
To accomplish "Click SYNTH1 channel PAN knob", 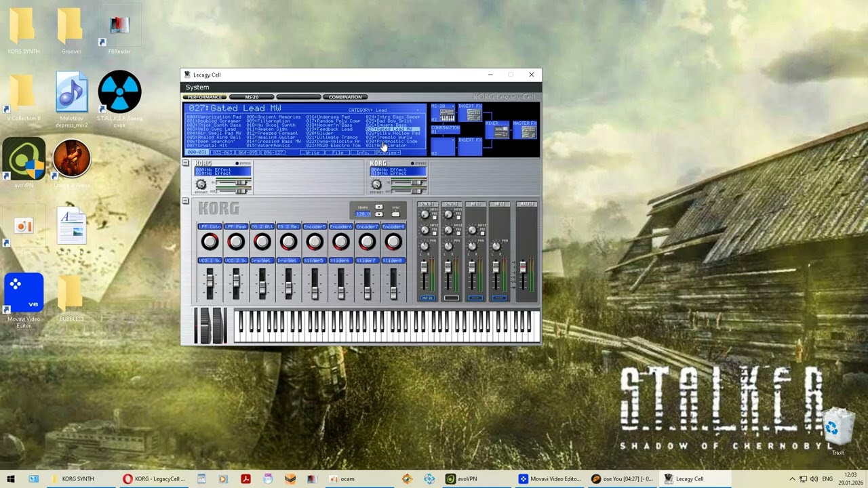I will [x=424, y=247].
